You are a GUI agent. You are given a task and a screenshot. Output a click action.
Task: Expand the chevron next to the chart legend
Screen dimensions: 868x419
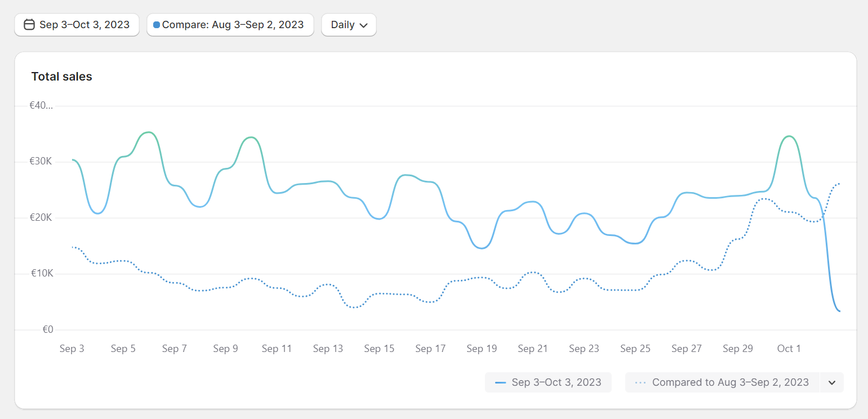click(831, 382)
